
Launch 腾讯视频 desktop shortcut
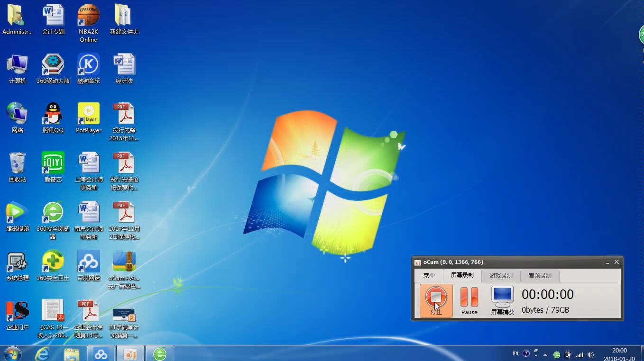[18, 217]
